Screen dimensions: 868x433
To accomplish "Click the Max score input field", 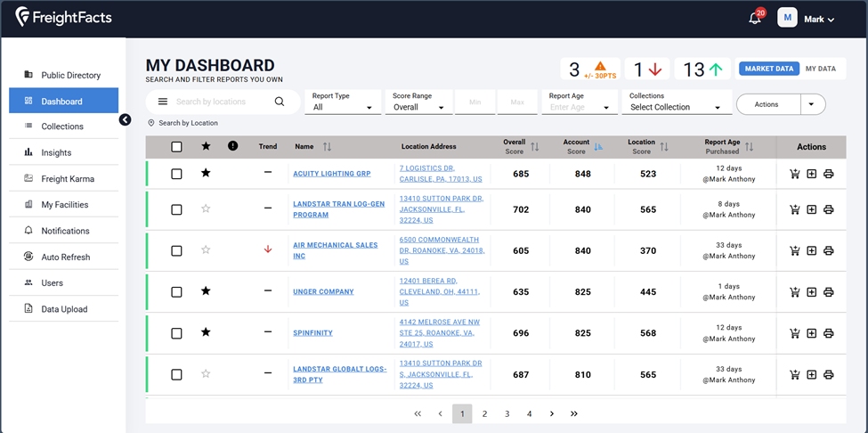I will (x=517, y=102).
